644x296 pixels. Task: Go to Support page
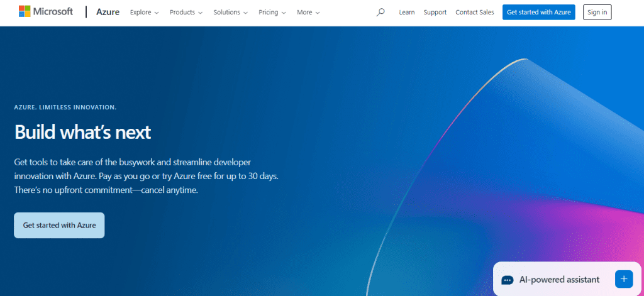pyautogui.click(x=435, y=13)
